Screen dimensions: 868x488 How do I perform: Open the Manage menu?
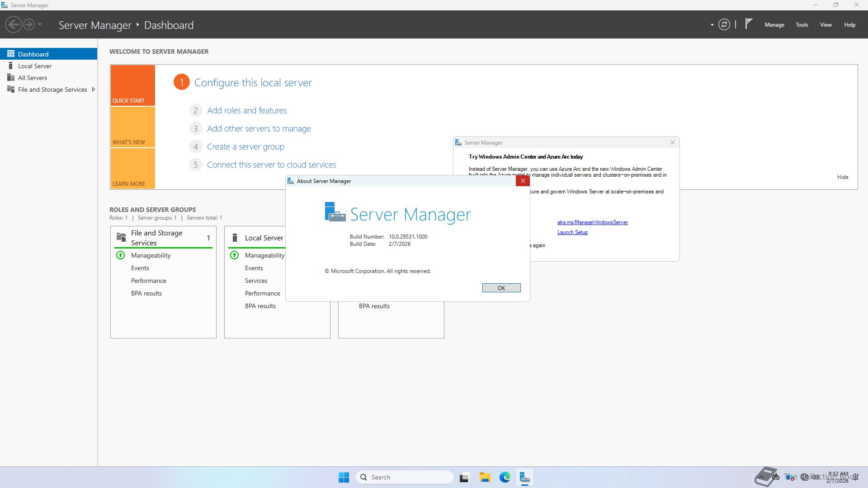[x=774, y=25]
